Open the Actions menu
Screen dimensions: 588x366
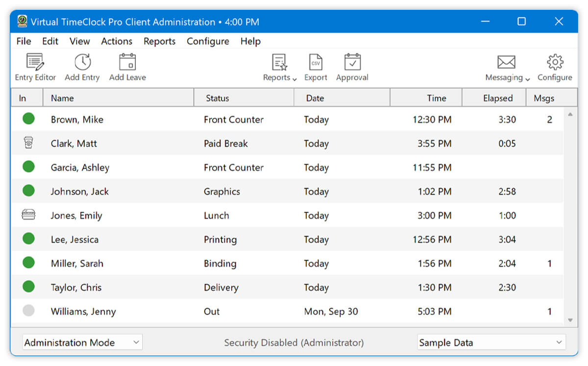tap(117, 41)
